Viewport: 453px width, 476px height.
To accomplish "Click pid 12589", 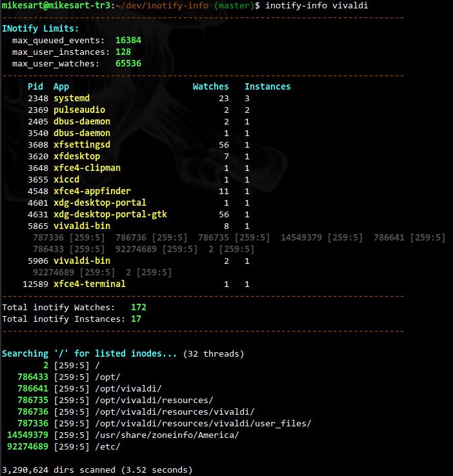I will (x=35, y=284).
